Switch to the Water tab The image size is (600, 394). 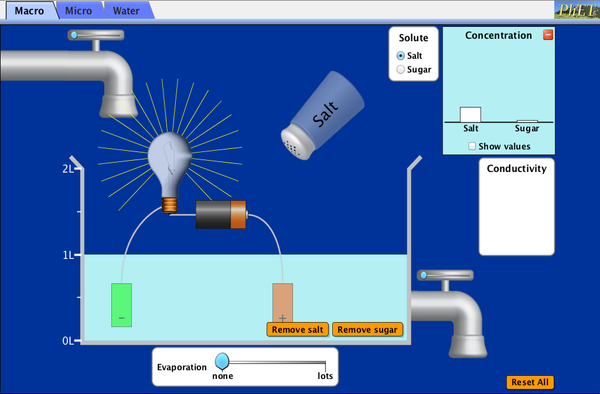coord(126,11)
